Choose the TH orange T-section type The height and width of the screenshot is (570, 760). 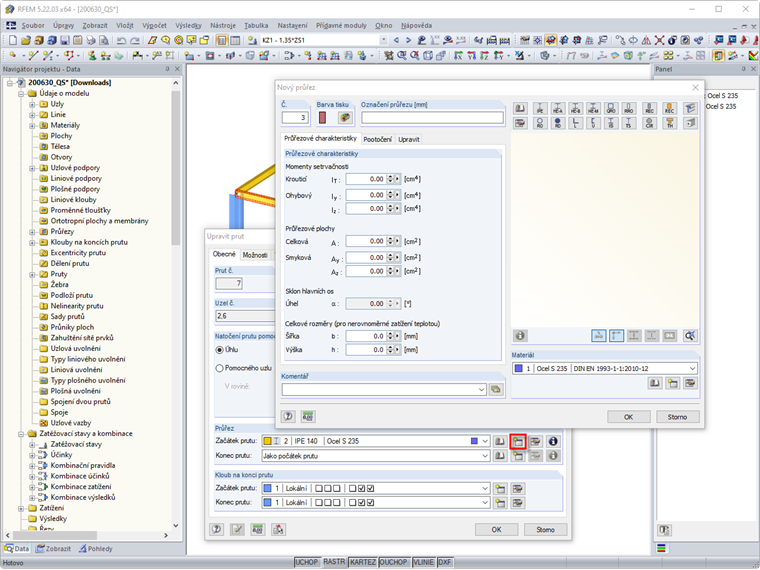tap(669, 123)
